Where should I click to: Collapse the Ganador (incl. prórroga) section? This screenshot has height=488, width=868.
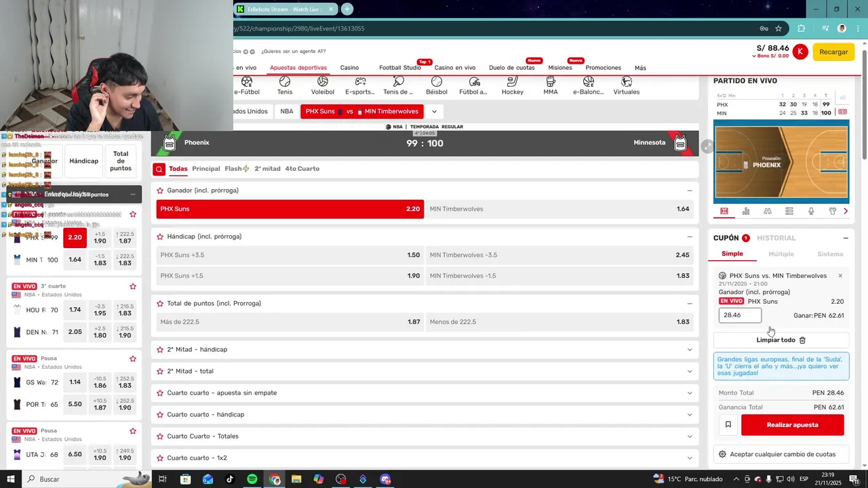[690, 190]
